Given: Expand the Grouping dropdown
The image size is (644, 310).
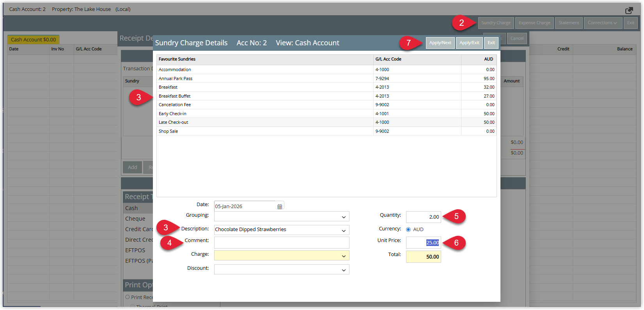Looking at the screenshot, I should 344,217.
